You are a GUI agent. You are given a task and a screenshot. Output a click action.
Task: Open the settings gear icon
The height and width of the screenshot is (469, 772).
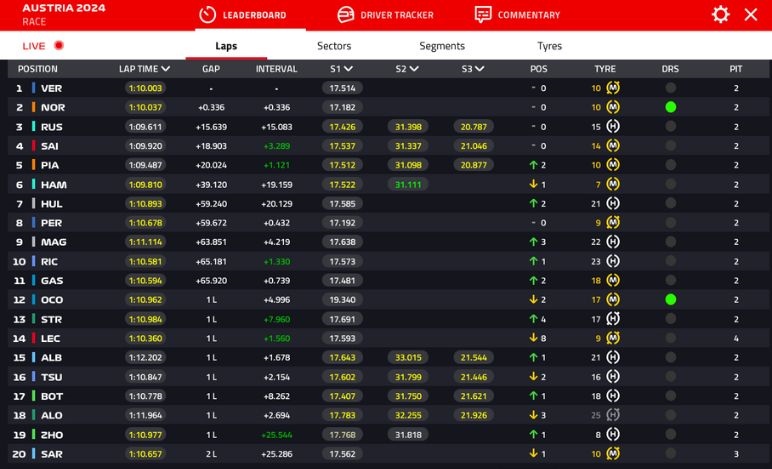pos(720,15)
